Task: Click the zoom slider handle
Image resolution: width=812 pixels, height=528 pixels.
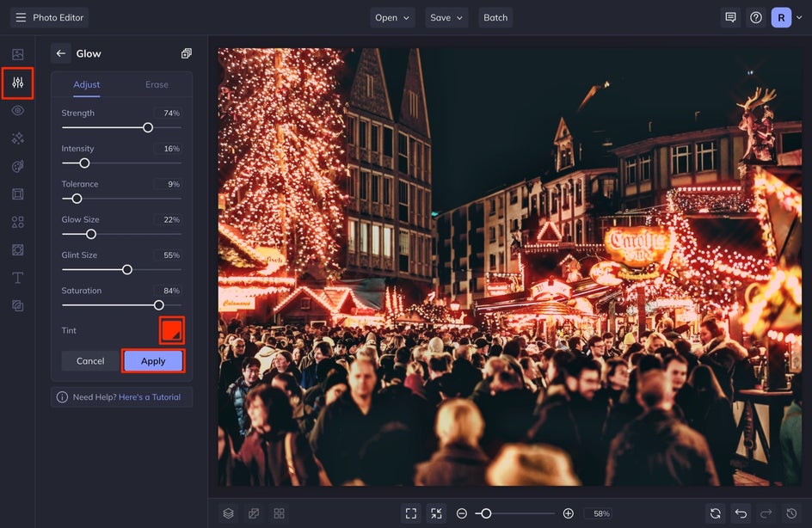Action: pos(486,513)
